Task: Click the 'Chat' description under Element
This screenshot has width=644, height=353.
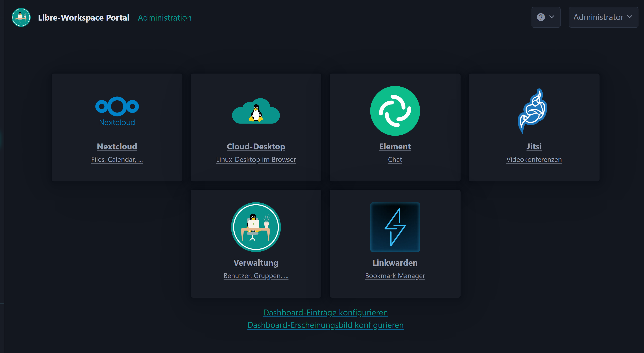Action: (x=395, y=160)
